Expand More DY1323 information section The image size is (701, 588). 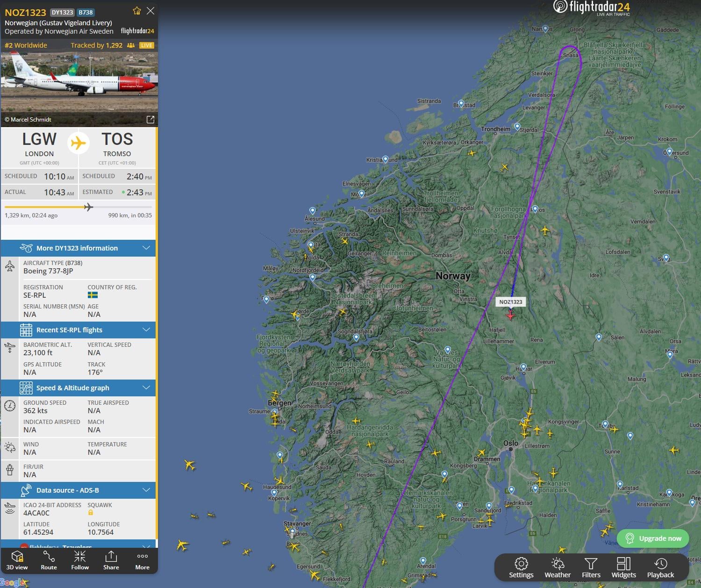(79, 248)
